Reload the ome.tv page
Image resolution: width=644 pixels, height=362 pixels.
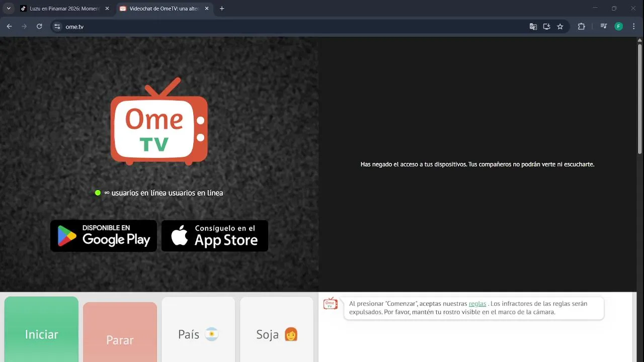[39, 27]
